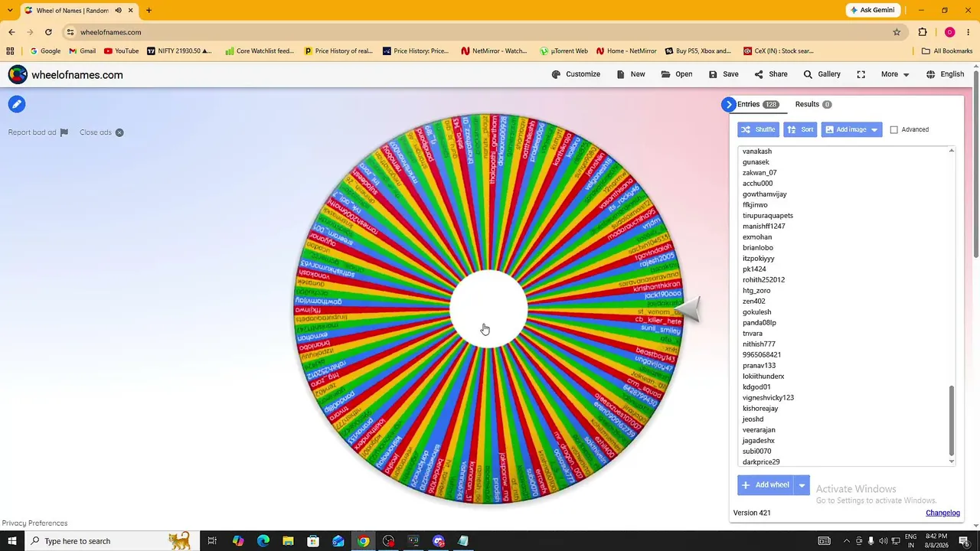Open File Explorer from taskbar

pos(288,541)
